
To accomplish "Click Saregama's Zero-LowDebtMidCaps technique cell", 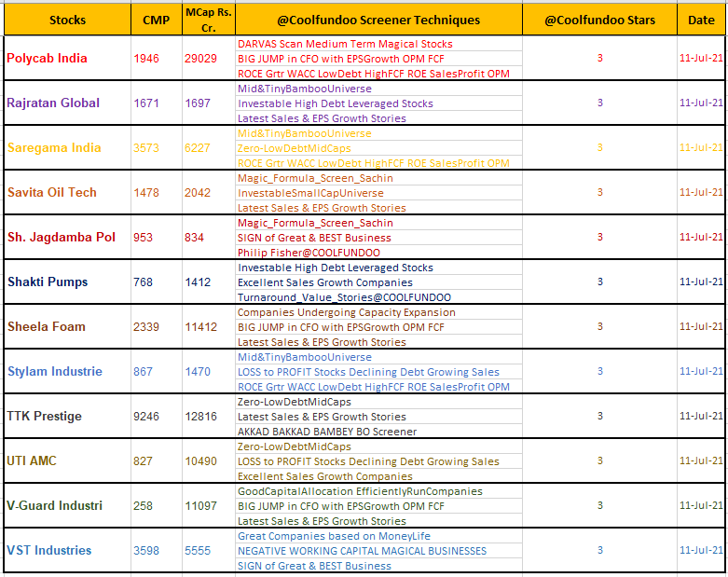I will point(378,148).
